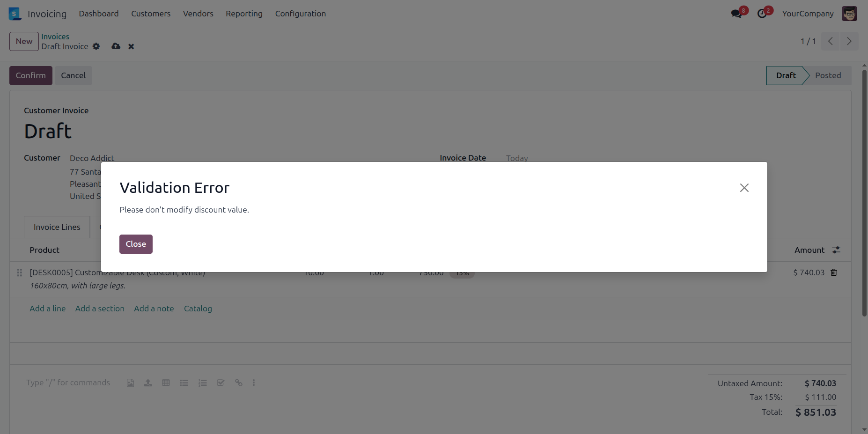Screen dimensions: 868x434
Task: Click the New button
Action: coord(24,41)
